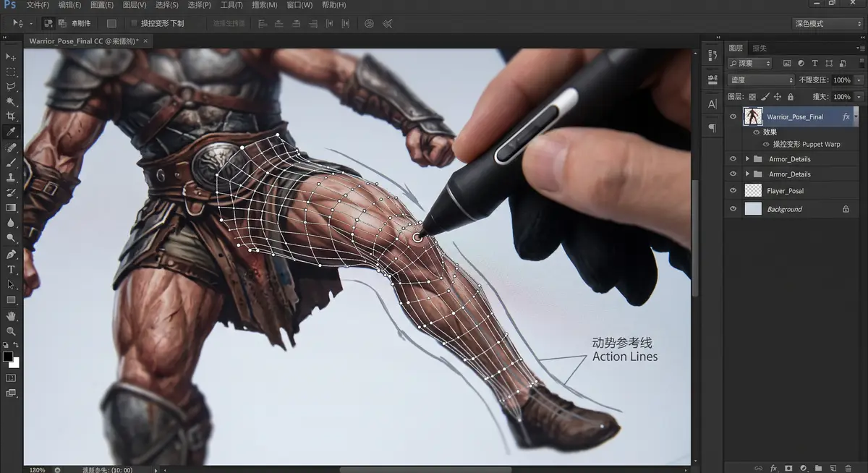The width and height of the screenshot is (868, 473).
Task: Pick the Hand tool
Action: (x=11, y=316)
